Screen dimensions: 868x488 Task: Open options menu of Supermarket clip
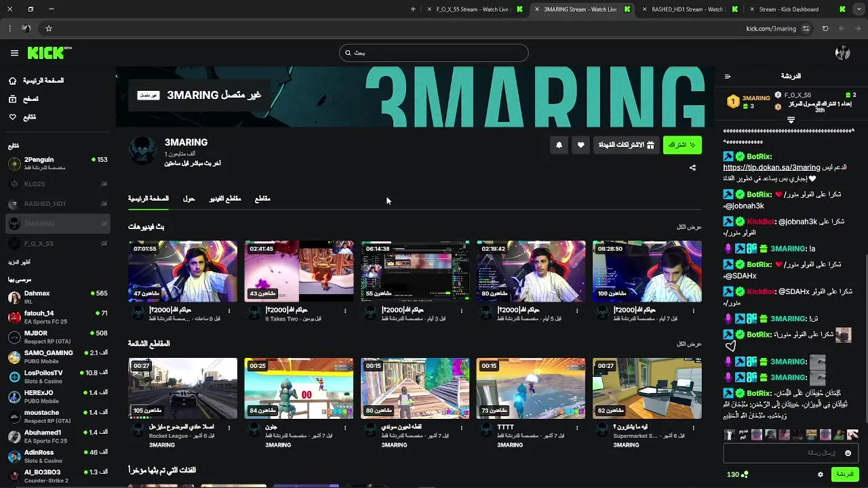coord(694,428)
